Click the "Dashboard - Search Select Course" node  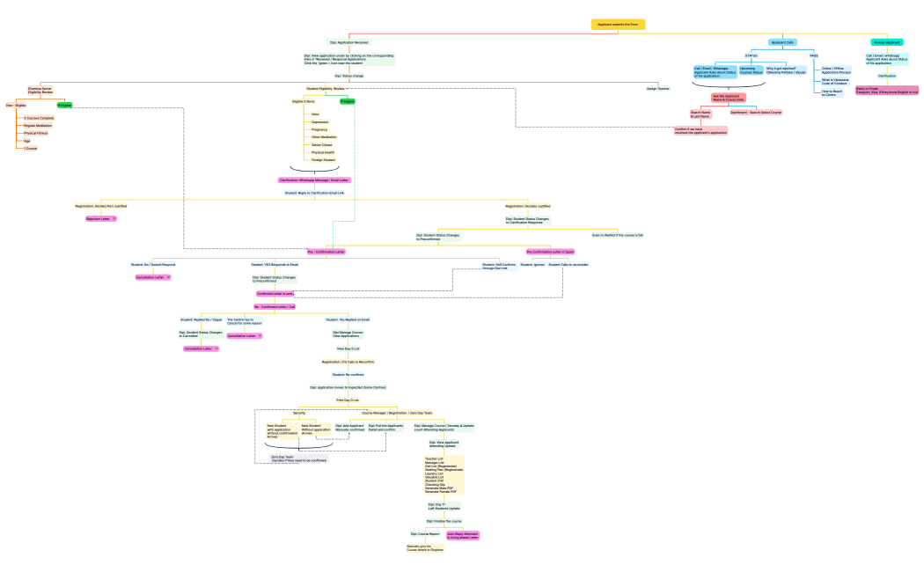756,112
